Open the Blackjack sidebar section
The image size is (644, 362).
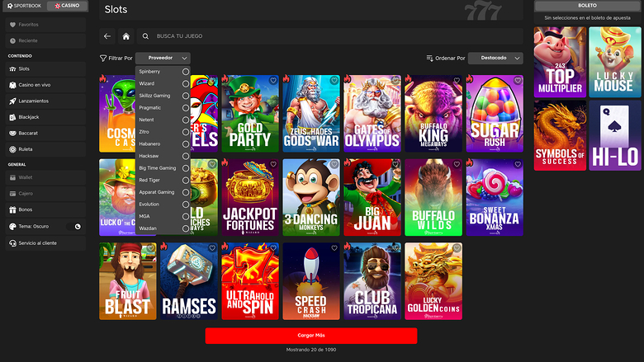[x=29, y=117]
